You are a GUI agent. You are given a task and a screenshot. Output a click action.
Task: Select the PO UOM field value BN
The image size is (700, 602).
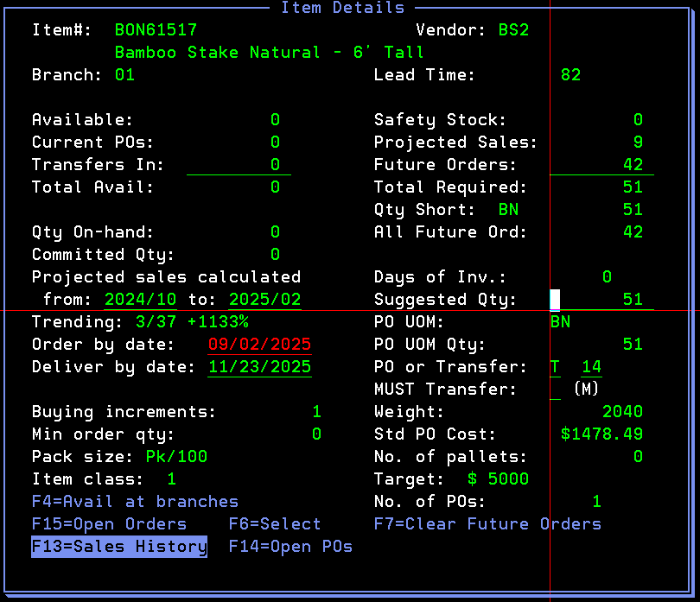(560, 322)
